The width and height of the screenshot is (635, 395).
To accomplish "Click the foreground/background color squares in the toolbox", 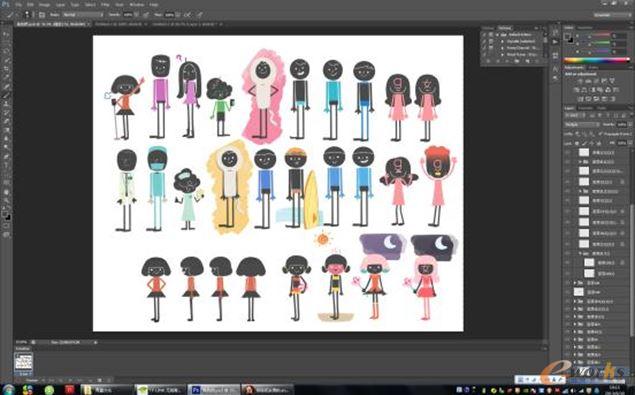I will [x=6, y=215].
